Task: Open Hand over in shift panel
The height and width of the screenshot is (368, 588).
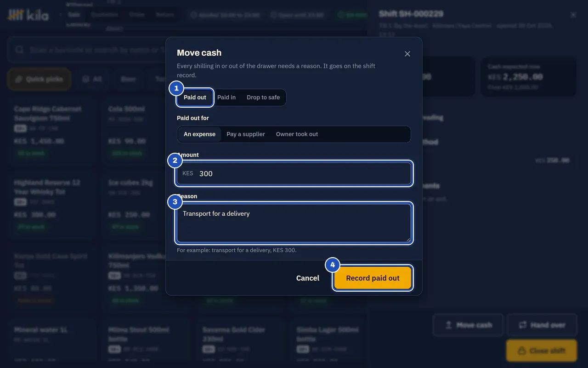Action: coord(542,325)
